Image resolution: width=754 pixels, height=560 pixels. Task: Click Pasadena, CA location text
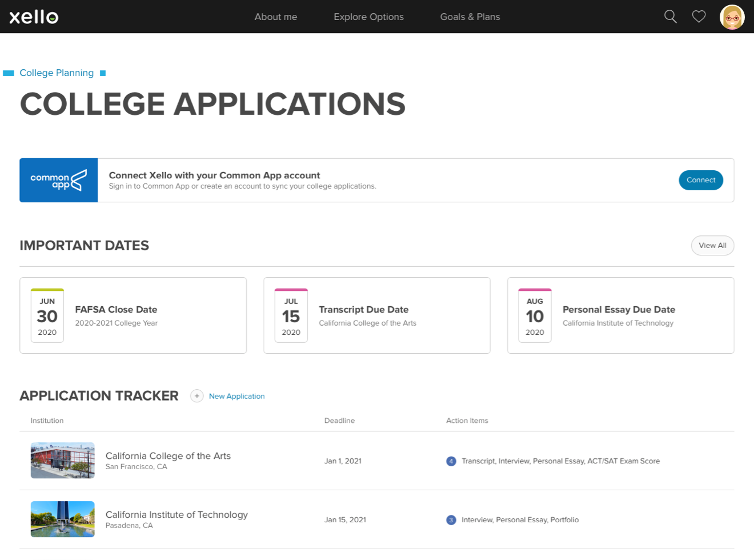[129, 526]
